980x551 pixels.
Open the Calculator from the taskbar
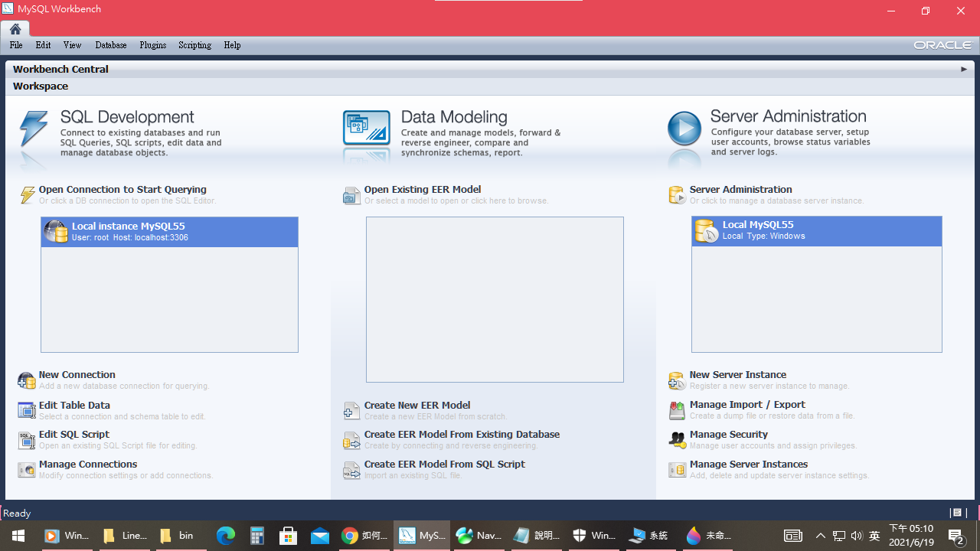pos(257,536)
